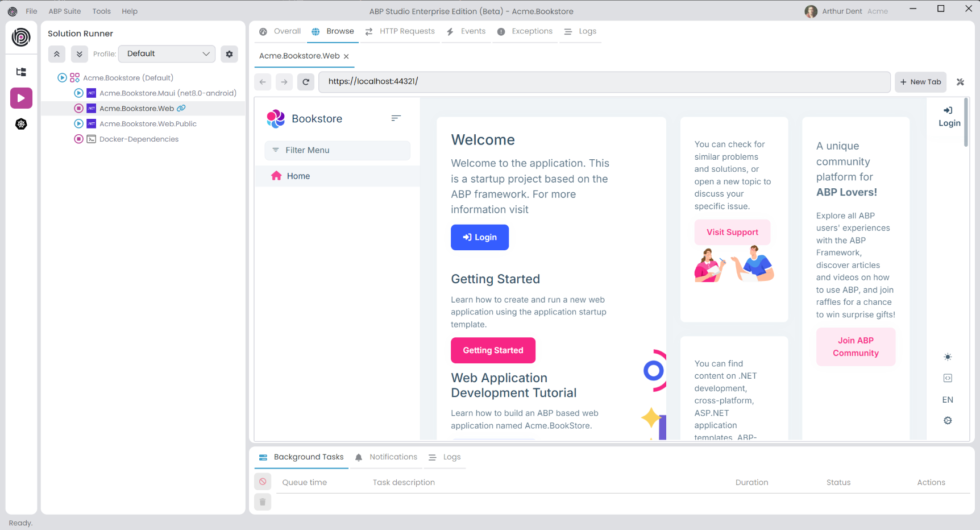Click the Filter Menu search field
Image resolution: width=980 pixels, height=530 pixels.
click(x=337, y=150)
